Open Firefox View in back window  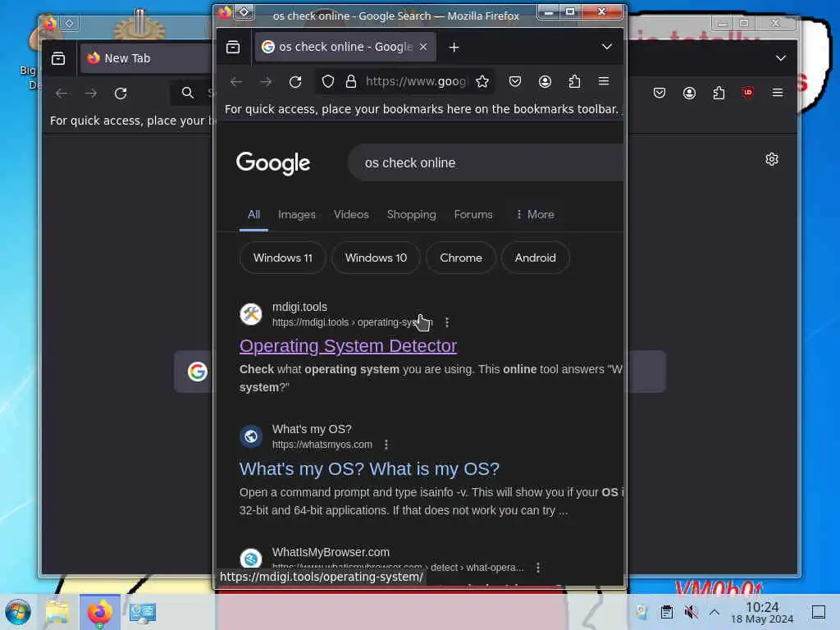[58, 58]
